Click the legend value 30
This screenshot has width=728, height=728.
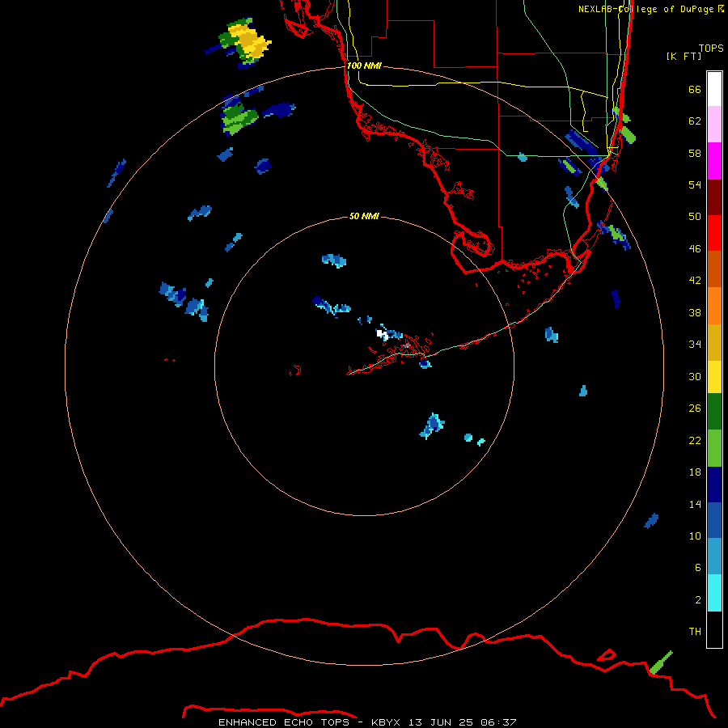(x=695, y=376)
